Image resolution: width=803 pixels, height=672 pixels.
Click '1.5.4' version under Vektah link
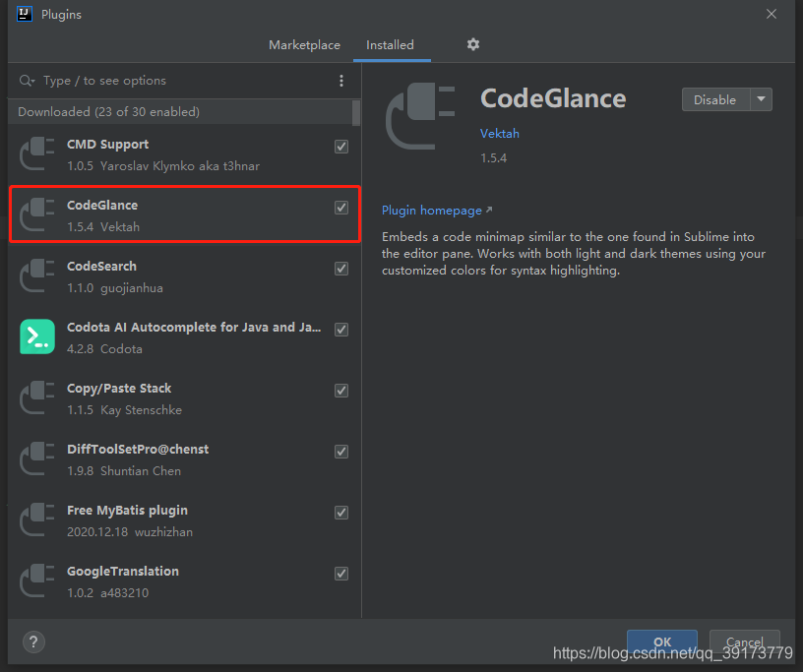pyautogui.click(x=494, y=157)
